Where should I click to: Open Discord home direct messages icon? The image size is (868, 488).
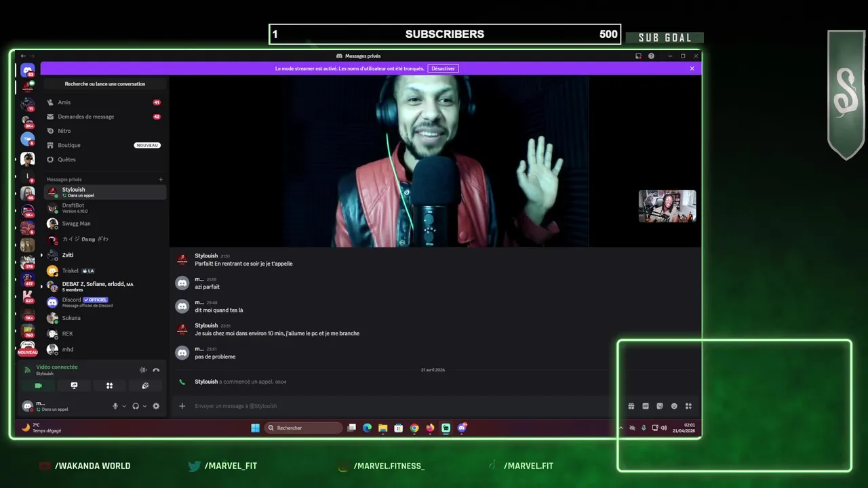click(x=28, y=70)
